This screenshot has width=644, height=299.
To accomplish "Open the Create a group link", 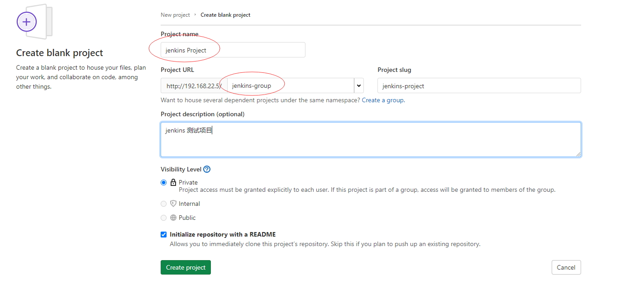I will (382, 100).
